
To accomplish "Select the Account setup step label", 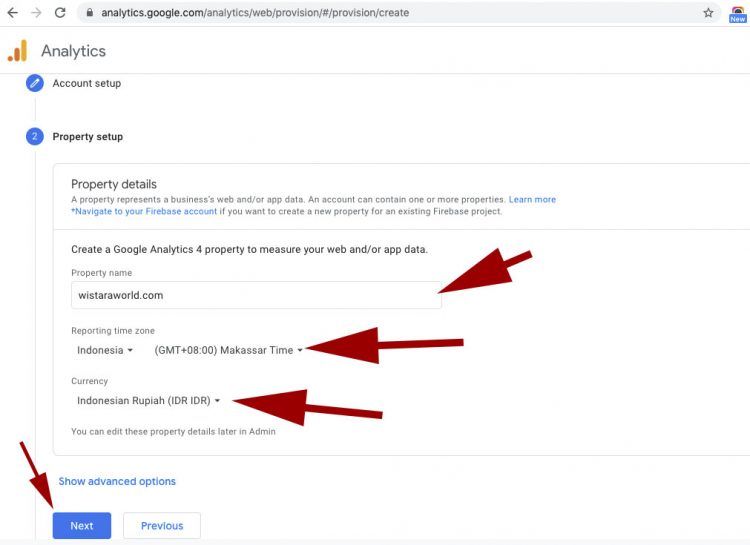I will click(x=87, y=83).
